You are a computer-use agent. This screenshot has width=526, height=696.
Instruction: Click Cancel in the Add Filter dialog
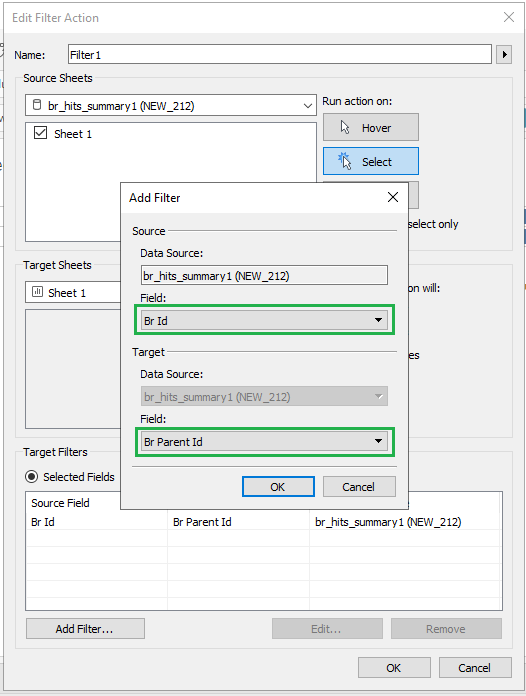(359, 487)
